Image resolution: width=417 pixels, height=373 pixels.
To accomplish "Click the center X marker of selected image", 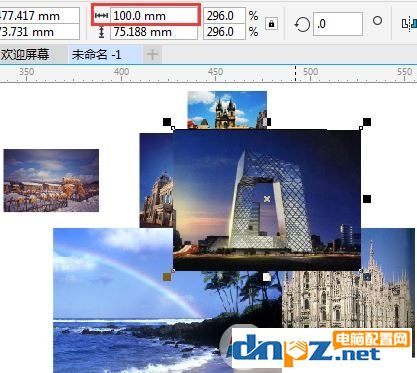I will tap(267, 199).
